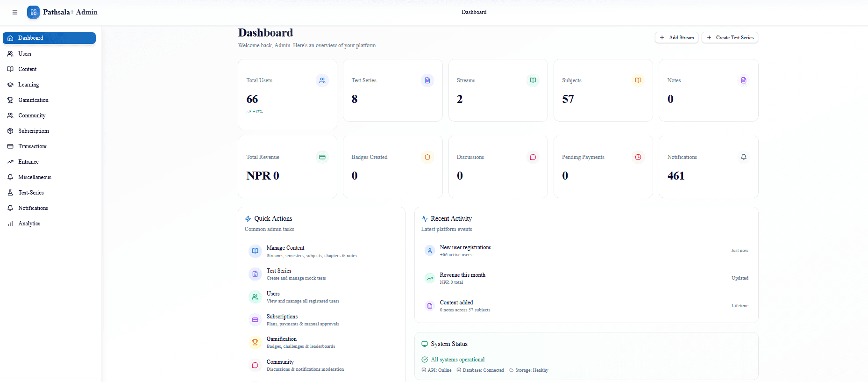This screenshot has width=868, height=382.
Task: Go to Analytics in the sidebar
Action: (49, 223)
